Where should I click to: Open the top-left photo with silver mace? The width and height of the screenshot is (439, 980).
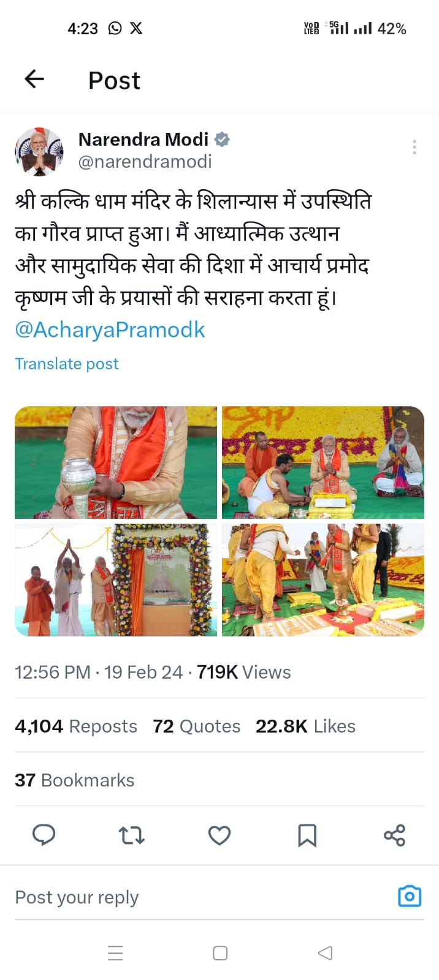pyautogui.click(x=116, y=462)
